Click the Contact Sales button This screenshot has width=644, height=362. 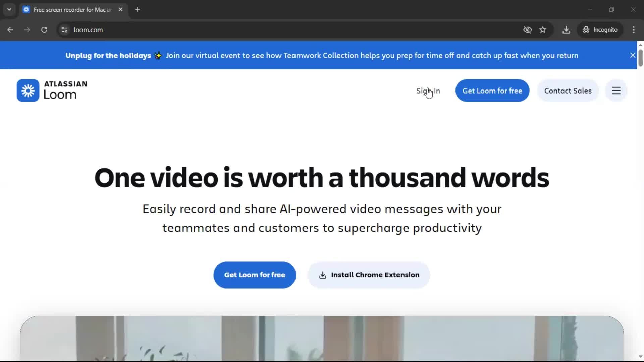tap(568, 91)
